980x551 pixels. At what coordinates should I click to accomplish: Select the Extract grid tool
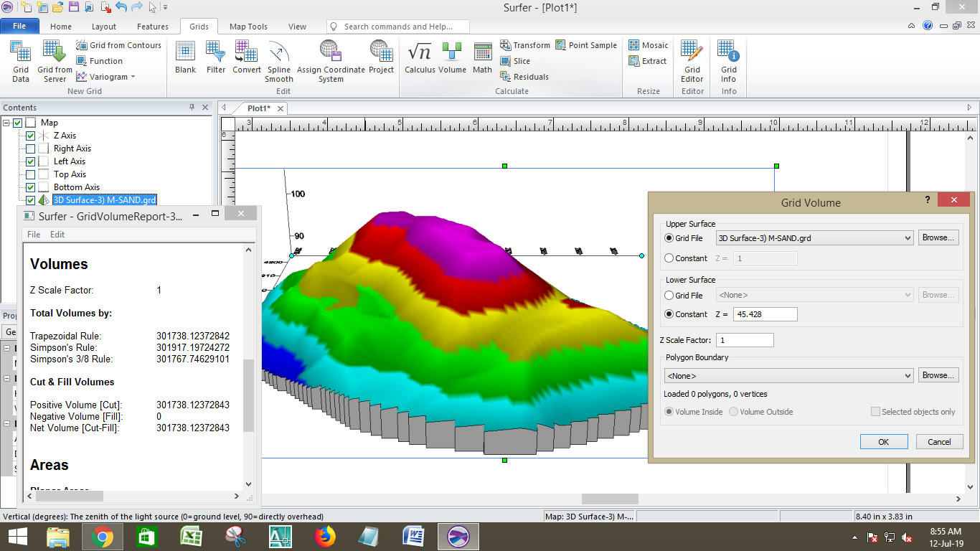coord(647,61)
